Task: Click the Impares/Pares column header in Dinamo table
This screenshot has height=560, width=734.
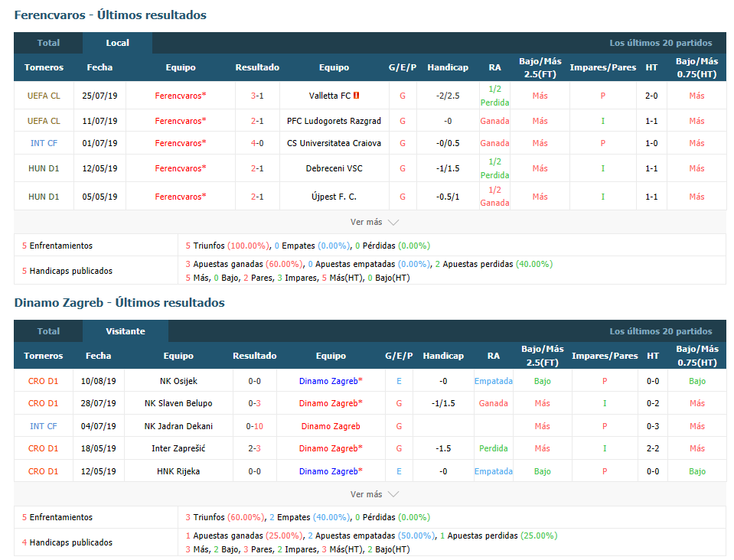Action: tap(605, 356)
